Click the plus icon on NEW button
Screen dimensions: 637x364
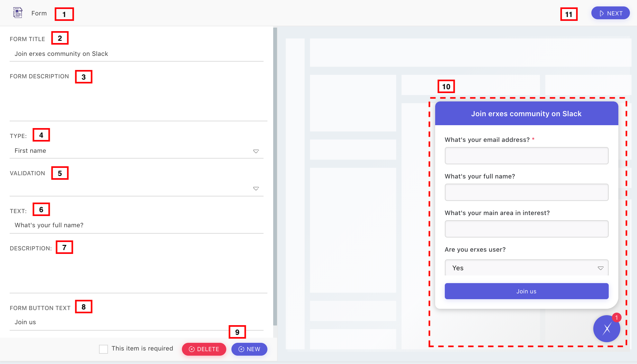[x=241, y=349]
